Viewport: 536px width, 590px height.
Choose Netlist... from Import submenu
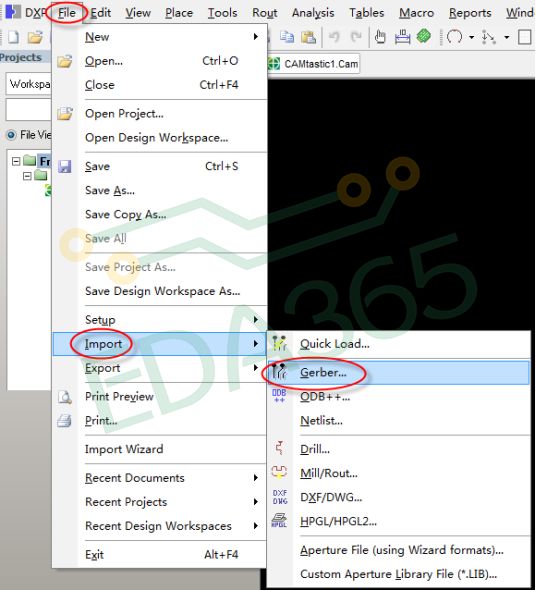tap(399, 420)
